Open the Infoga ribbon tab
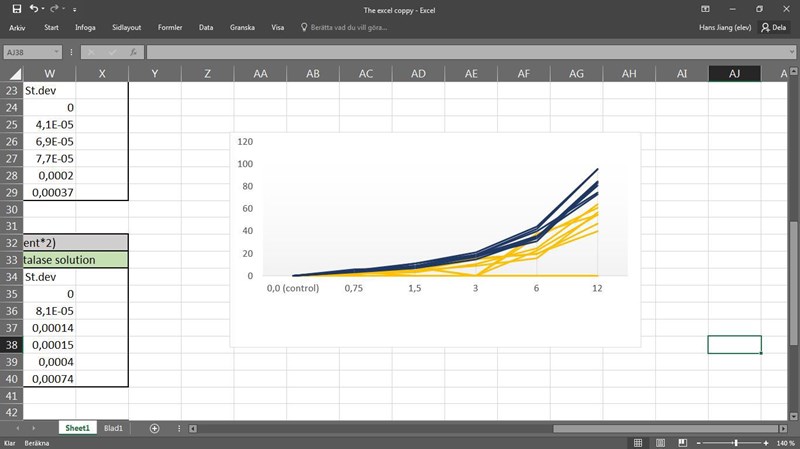The height and width of the screenshot is (449, 800). click(x=85, y=28)
